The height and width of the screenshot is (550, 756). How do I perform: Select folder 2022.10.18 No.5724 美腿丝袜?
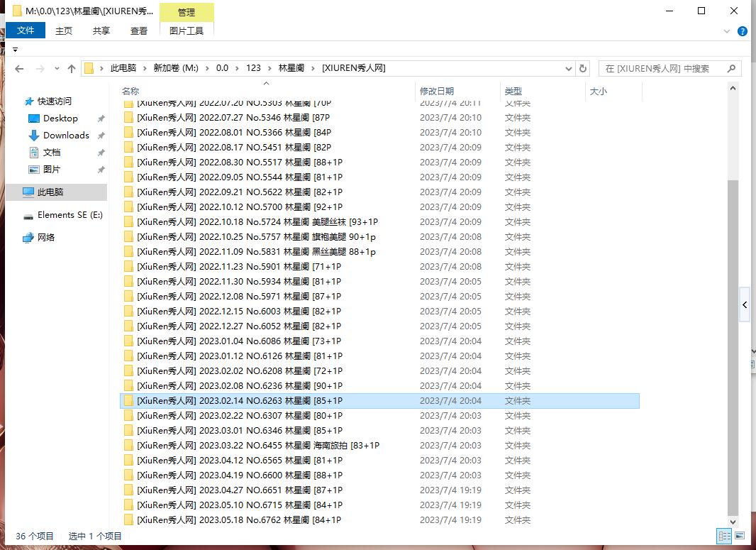pos(379,222)
